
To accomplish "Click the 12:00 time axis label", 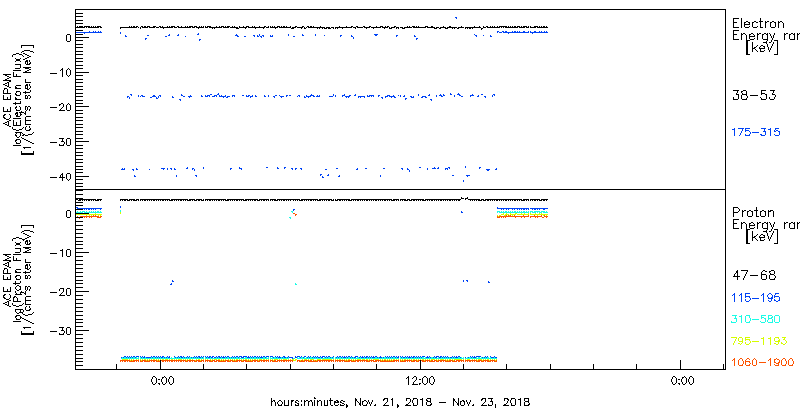I will [x=420, y=381].
